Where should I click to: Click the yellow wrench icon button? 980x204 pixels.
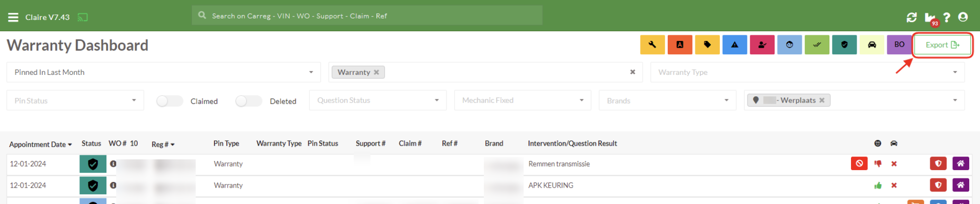pos(652,45)
